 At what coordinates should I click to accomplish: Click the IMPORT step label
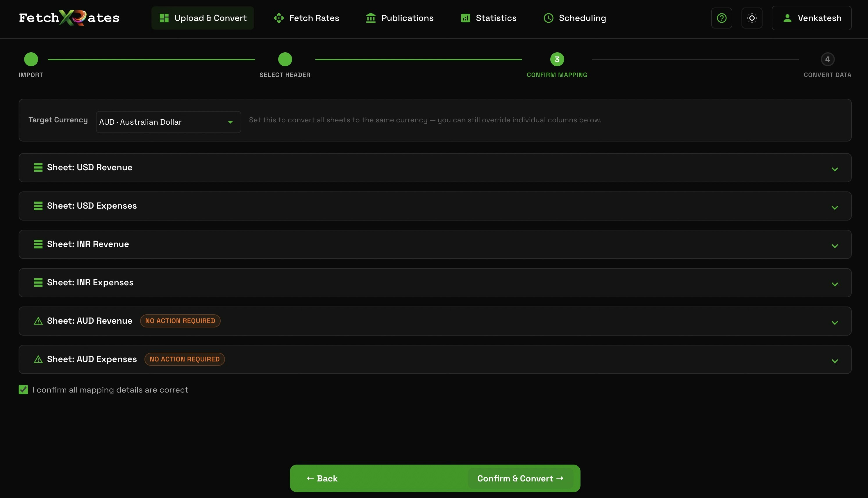(31, 75)
